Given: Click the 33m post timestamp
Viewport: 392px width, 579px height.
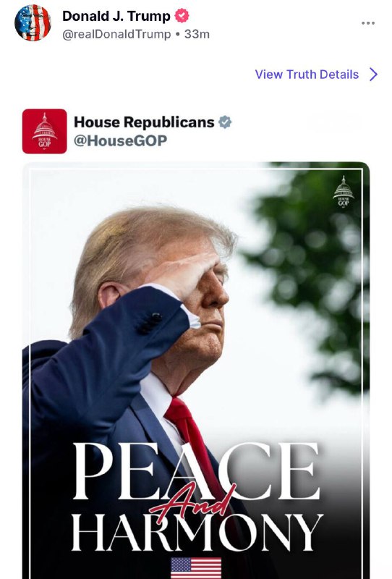Looking at the screenshot, I should 197,34.
